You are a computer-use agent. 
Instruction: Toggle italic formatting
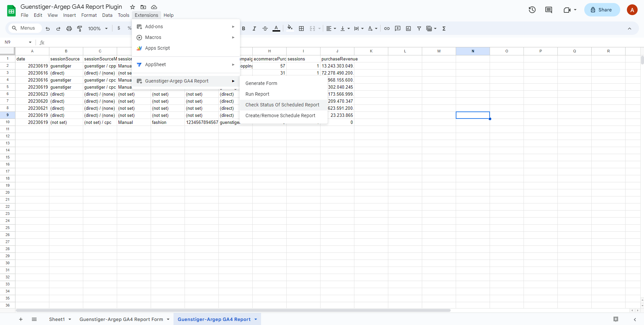[x=254, y=29]
